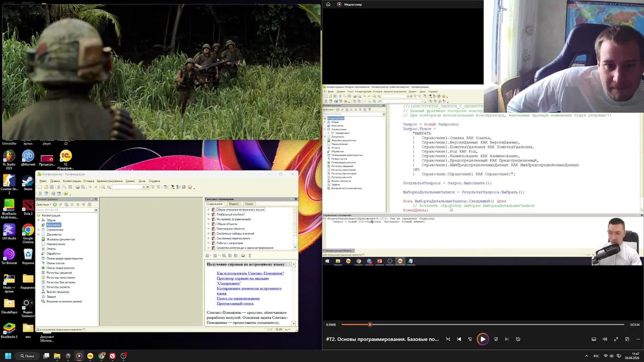Viewport: 644px width, 362px height.
Task: Switch to Поиск tab in Синтакс-помощник
Action: coord(249,204)
